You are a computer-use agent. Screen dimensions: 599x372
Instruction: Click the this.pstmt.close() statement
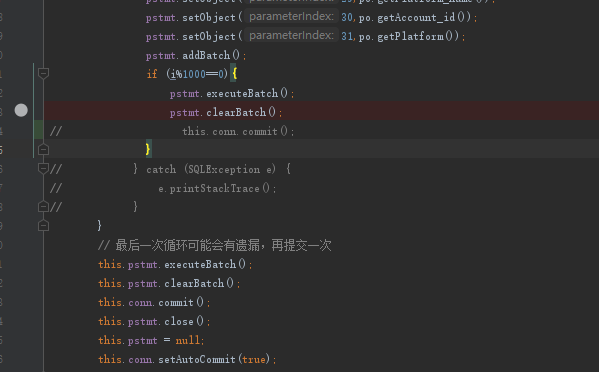[154, 322]
